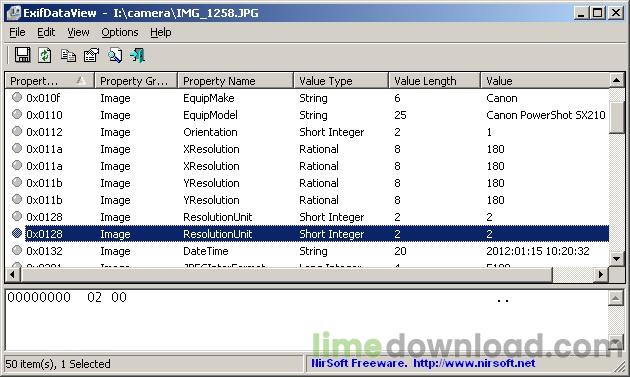Click the Find toolbar icon

[115, 55]
